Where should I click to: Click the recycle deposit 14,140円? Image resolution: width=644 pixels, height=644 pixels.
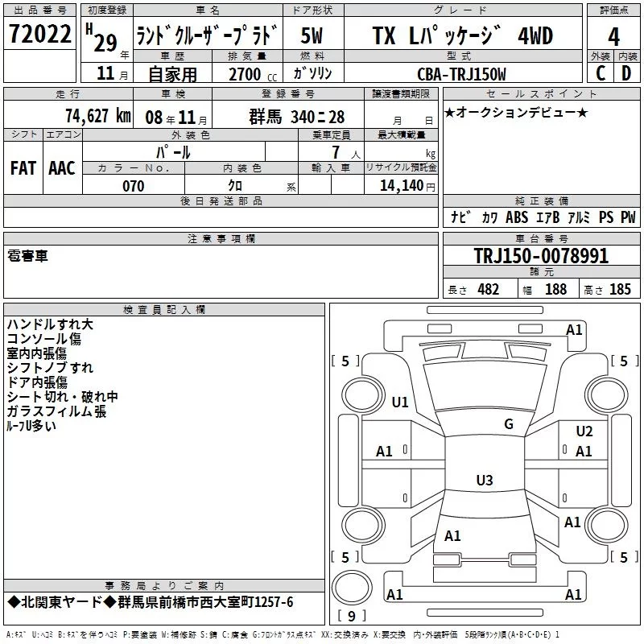pos(407,186)
